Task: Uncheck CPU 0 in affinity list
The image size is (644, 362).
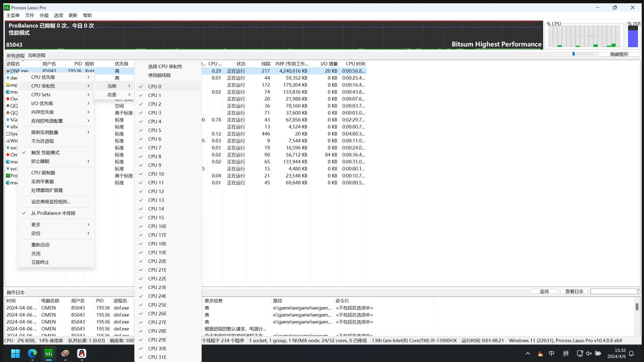Action: [168, 86]
